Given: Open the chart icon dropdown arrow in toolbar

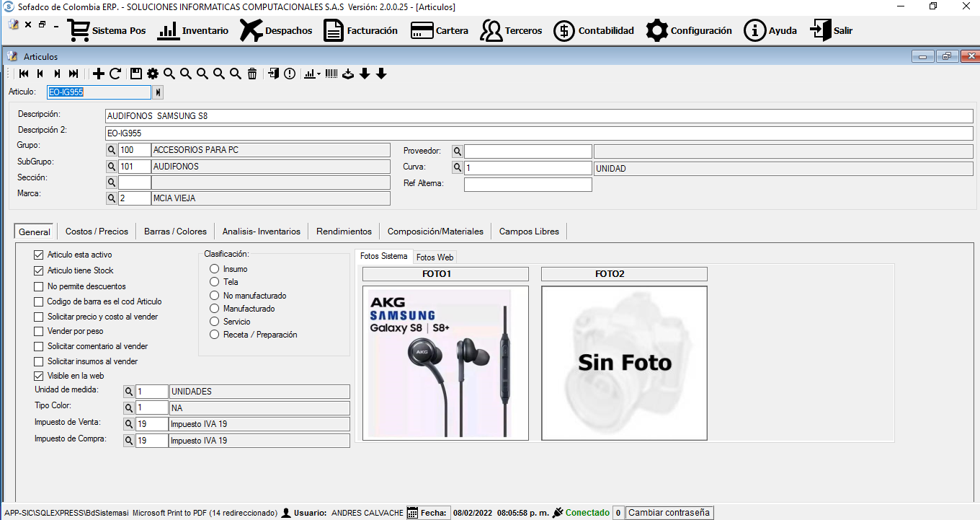Looking at the screenshot, I should tap(318, 75).
